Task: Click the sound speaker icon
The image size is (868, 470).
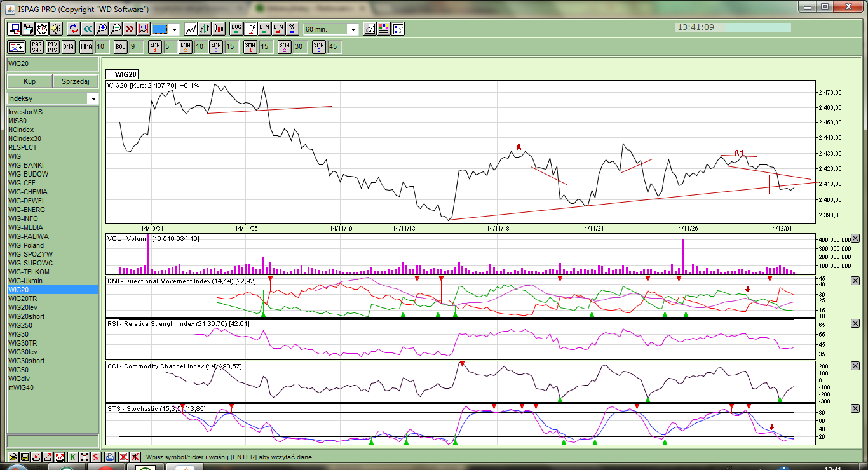Action: 56,29
